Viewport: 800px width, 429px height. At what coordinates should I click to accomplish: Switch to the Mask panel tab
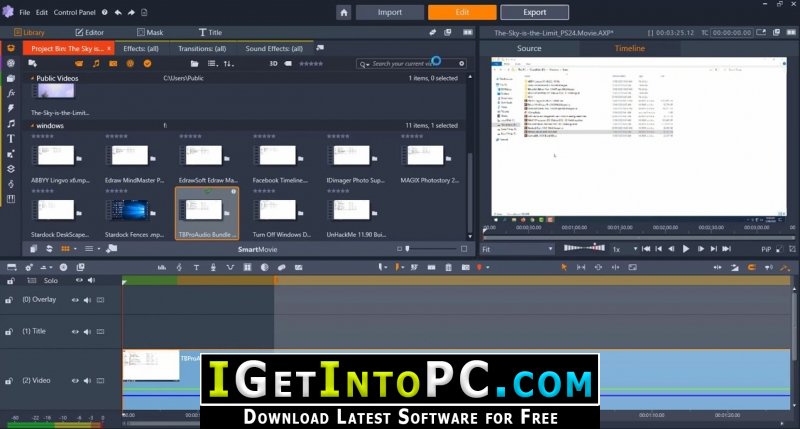pyautogui.click(x=151, y=32)
